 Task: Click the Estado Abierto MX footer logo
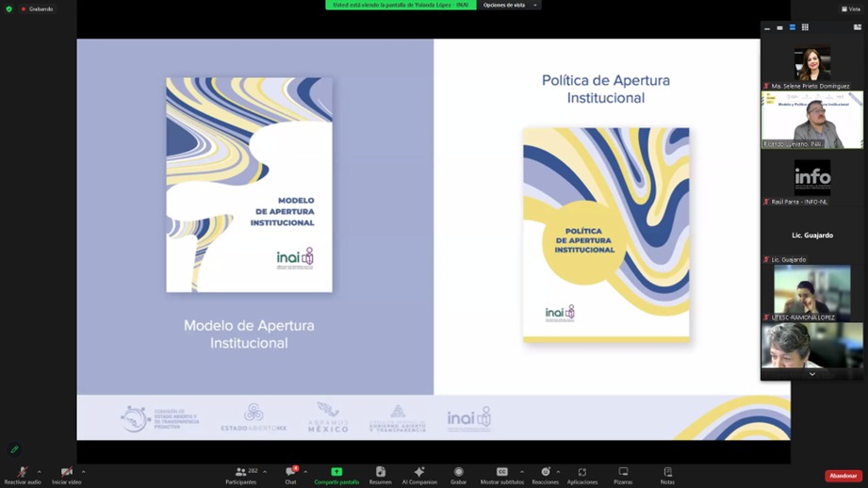click(x=254, y=418)
